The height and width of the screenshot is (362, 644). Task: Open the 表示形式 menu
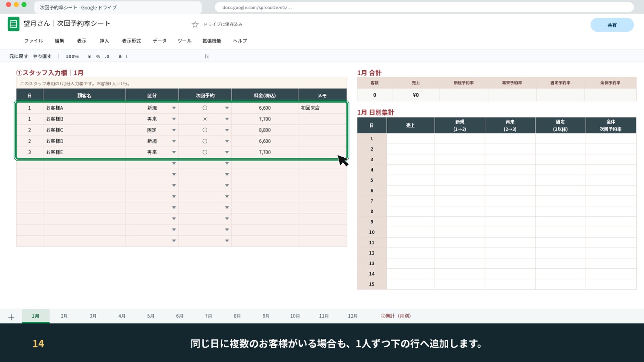point(132,41)
